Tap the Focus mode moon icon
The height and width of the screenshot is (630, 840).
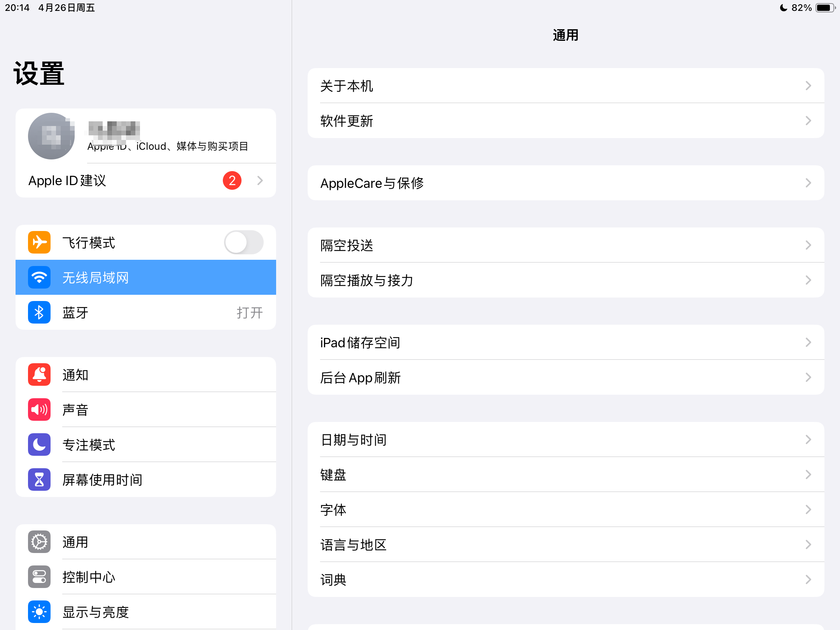point(39,444)
